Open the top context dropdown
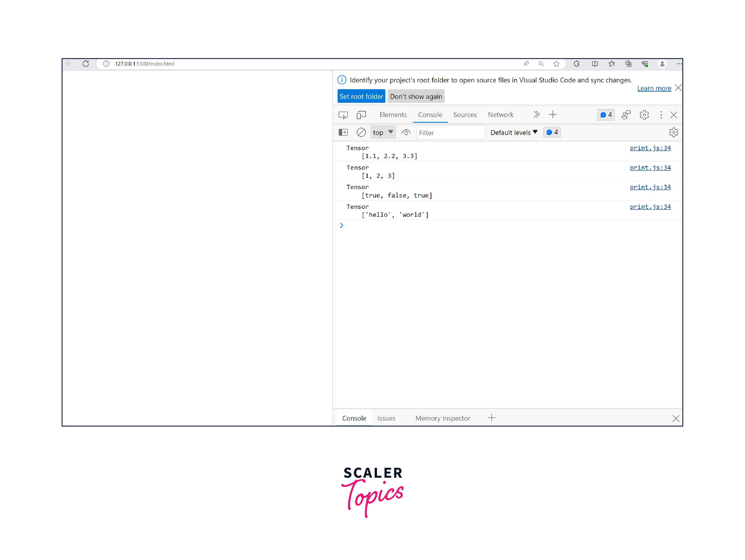The image size is (745, 560). 383,132
